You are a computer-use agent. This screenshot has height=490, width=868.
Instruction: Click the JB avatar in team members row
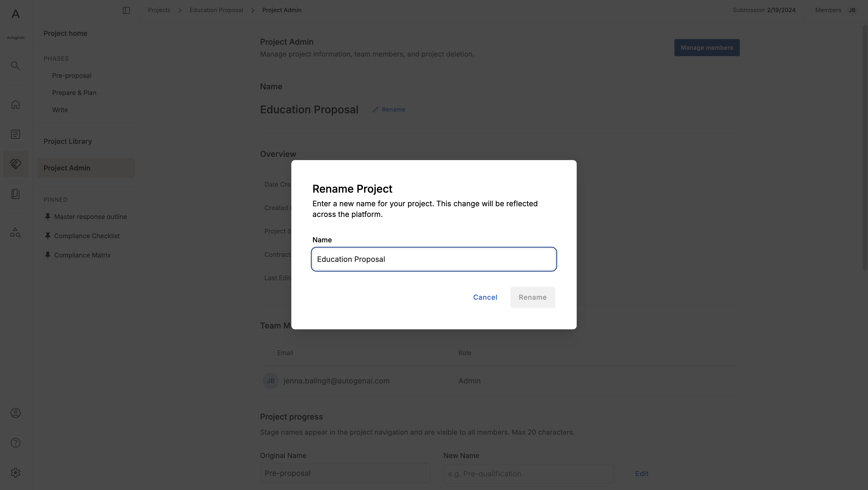tap(271, 381)
